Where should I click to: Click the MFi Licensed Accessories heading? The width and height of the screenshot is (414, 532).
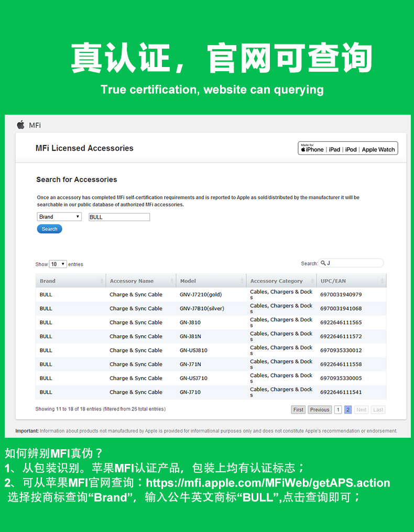84,148
